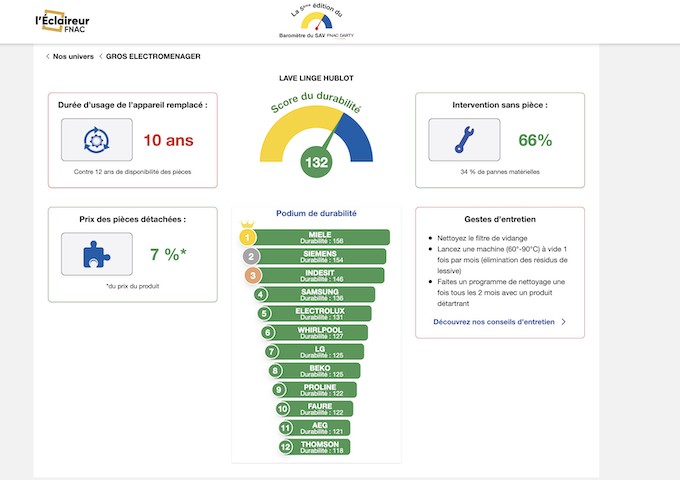Select the PROLINE podium bar
This screenshot has width=680, height=480.
tap(320, 390)
